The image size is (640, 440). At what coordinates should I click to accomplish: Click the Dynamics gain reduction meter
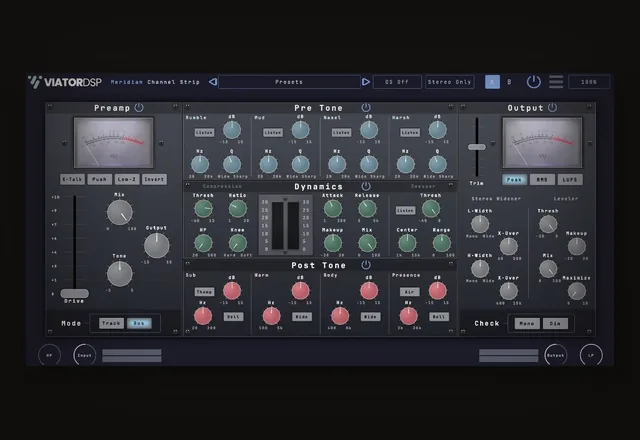[x=285, y=224]
